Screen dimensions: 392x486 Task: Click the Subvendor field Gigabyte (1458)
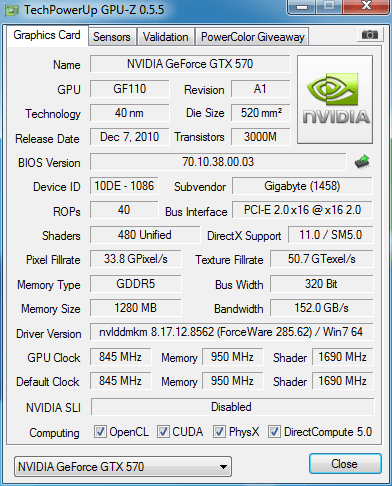click(x=302, y=186)
